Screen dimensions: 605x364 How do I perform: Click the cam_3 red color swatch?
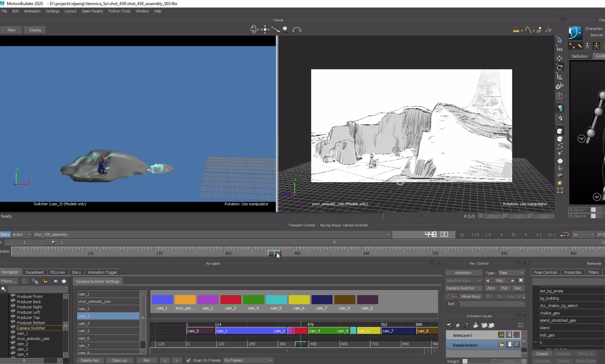(231, 300)
